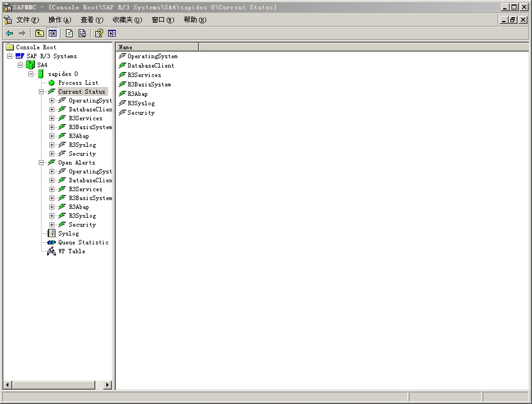
Task: Click the Forward arrow toolbar icon
Action: 22,33
